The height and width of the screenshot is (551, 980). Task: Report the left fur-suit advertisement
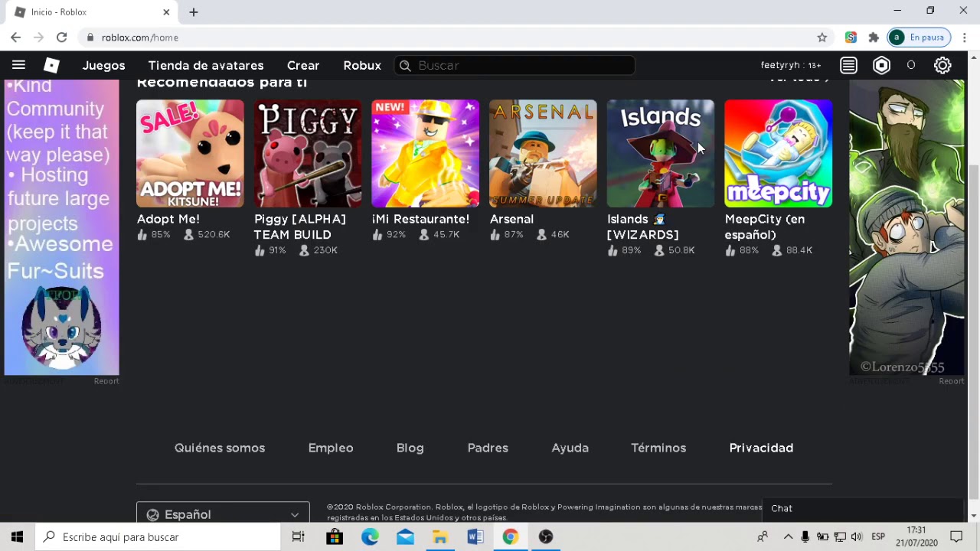106,381
